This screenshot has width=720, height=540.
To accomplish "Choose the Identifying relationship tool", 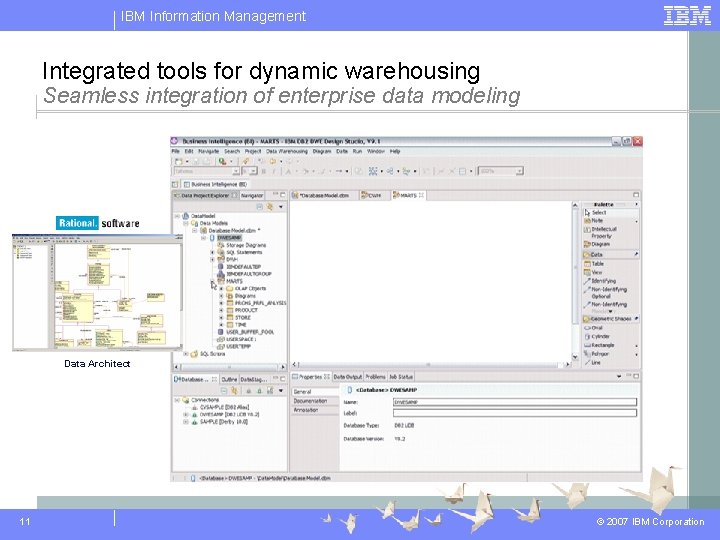I will (602, 281).
